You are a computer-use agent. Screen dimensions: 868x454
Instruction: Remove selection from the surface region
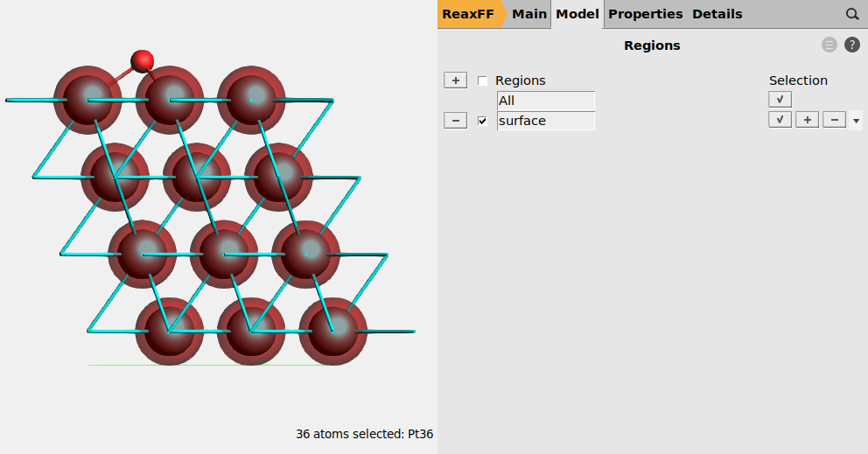coord(834,120)
